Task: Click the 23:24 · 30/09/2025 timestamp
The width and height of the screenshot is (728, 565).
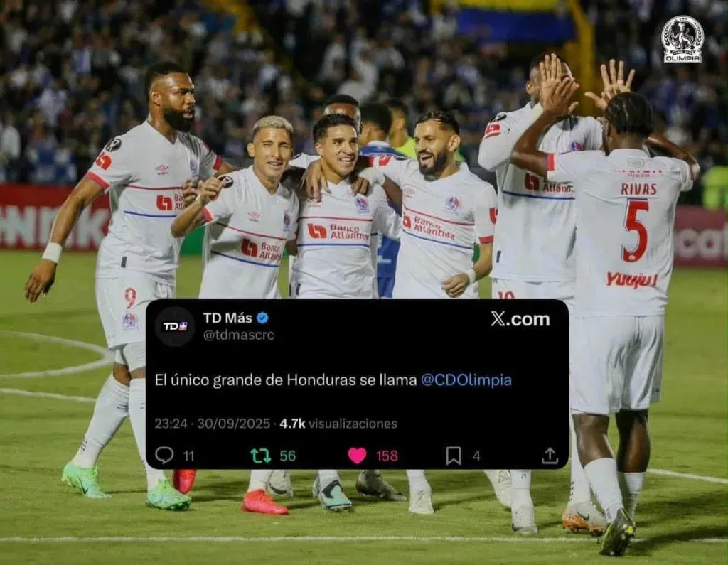Action: coord(212,424)
